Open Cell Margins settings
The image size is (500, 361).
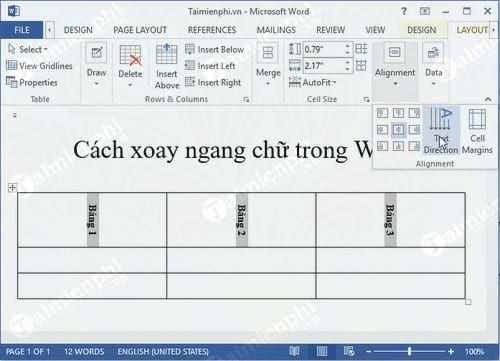tap(477, 131)
